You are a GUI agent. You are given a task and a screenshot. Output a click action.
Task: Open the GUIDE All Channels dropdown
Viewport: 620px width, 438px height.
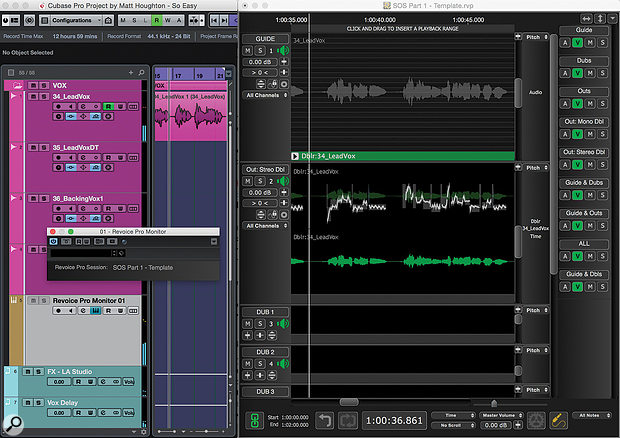pos(265,95)
